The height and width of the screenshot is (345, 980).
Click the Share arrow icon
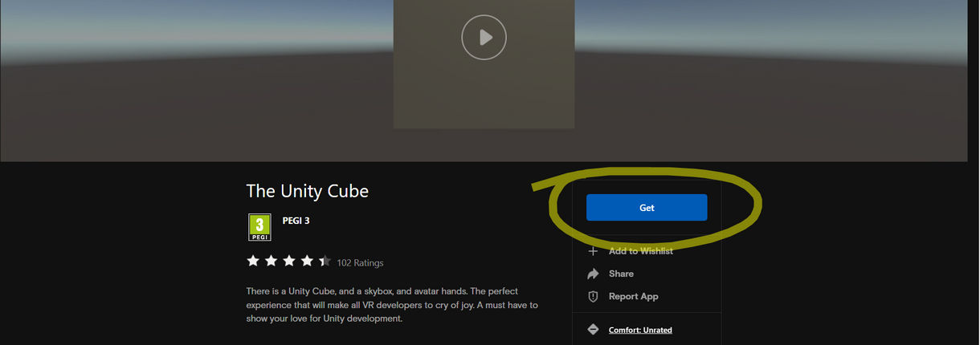click(593, 274)
